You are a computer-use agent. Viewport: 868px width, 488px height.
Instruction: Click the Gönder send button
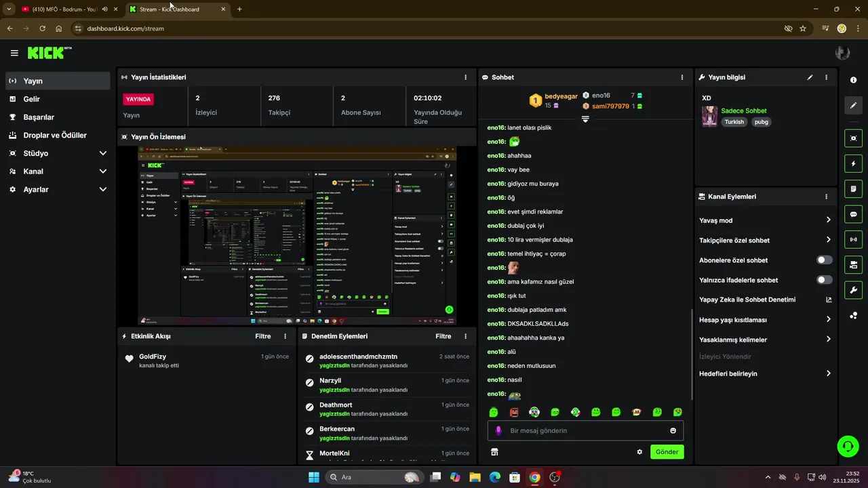(667, 452)
